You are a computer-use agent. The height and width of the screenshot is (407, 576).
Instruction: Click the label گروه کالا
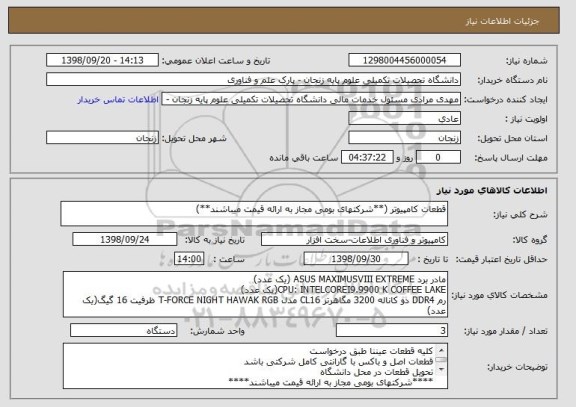[x=530, y=240]
